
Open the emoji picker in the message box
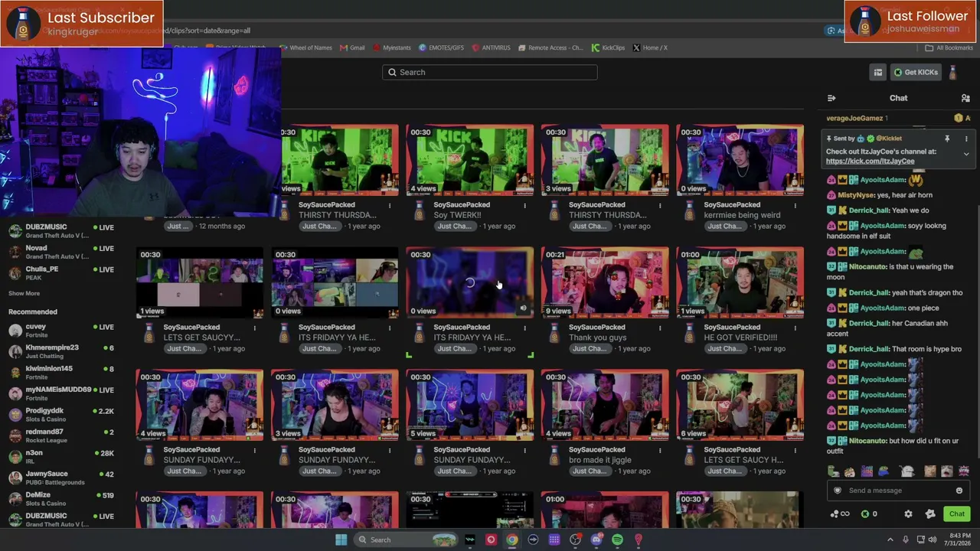[959, 491]
